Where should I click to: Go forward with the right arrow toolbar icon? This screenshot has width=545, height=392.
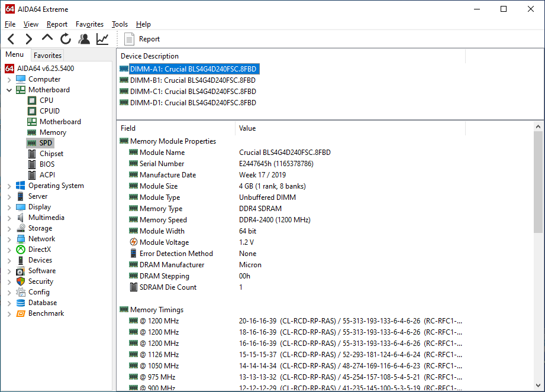(29, 39)
